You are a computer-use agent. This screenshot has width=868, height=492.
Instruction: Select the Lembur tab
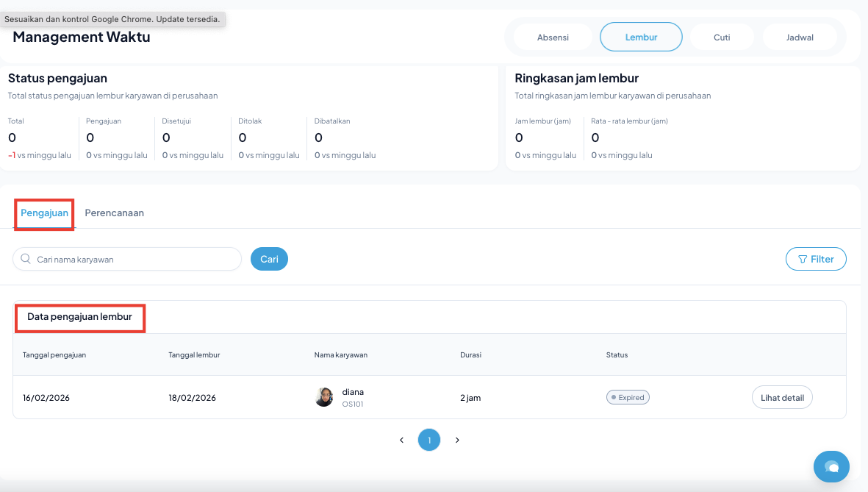tap(641, 37)
